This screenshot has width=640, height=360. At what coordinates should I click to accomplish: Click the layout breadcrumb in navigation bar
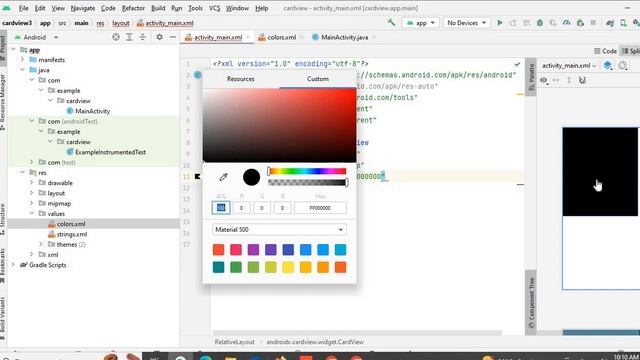click(120, 23)
